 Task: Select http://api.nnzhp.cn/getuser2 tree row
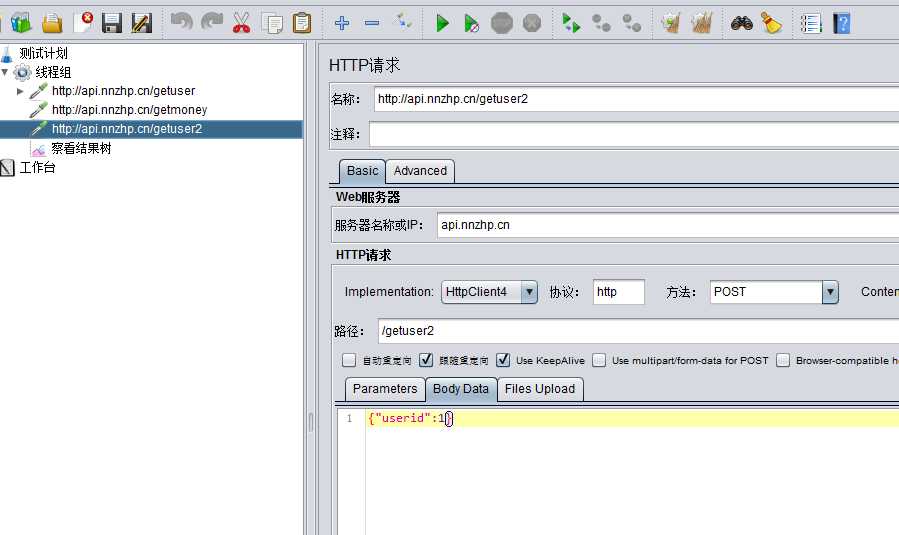pos(151,128)
